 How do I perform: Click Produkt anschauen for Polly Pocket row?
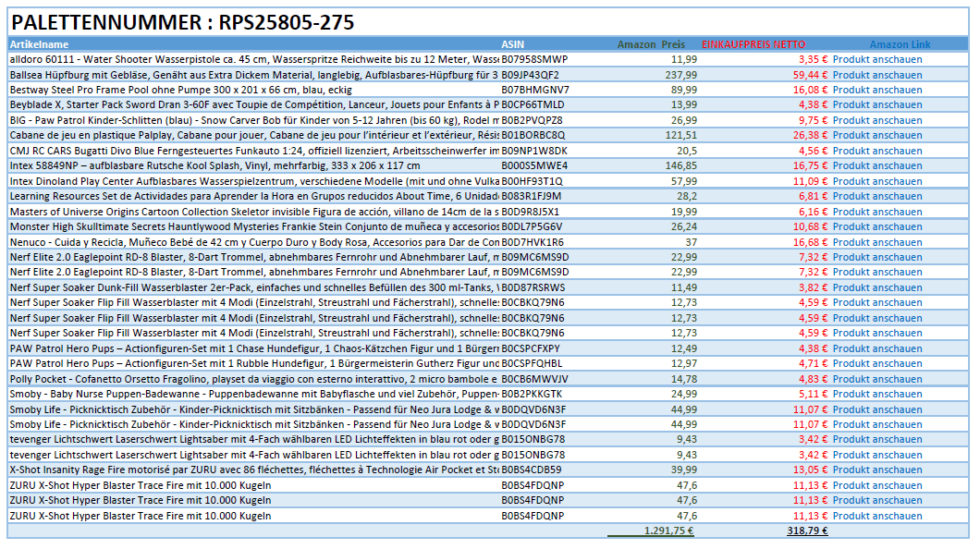tap(876, 379)
